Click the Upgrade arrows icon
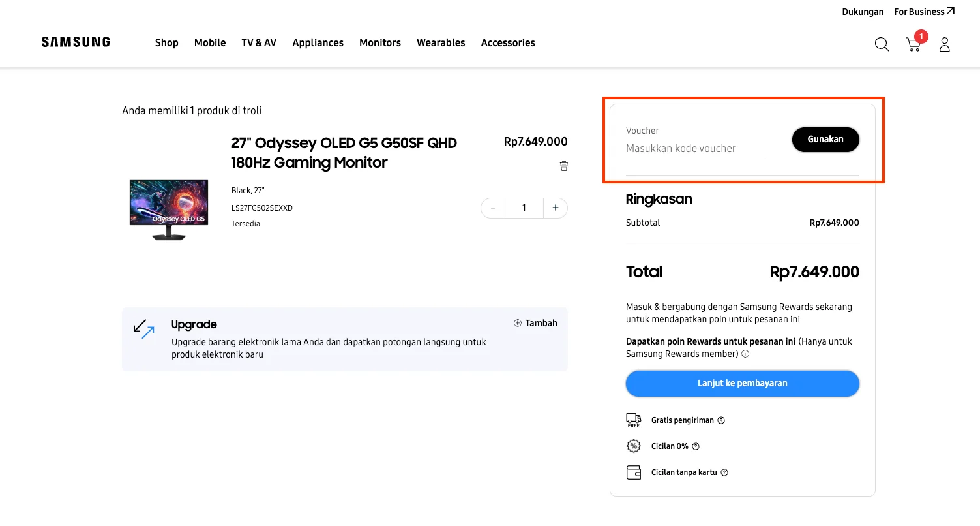Viewport: 980px width, 526px height. [143, 328]
